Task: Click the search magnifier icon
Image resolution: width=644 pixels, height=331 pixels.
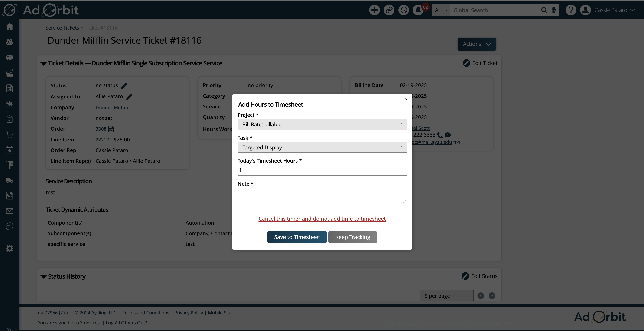Action: (x=544, y=10)
